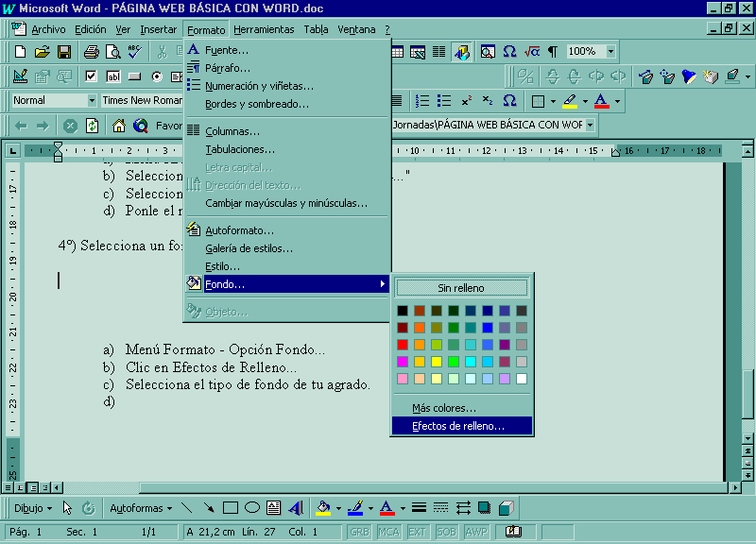
Task: Toggle superscript formatting
Action: tap(467, 100)
